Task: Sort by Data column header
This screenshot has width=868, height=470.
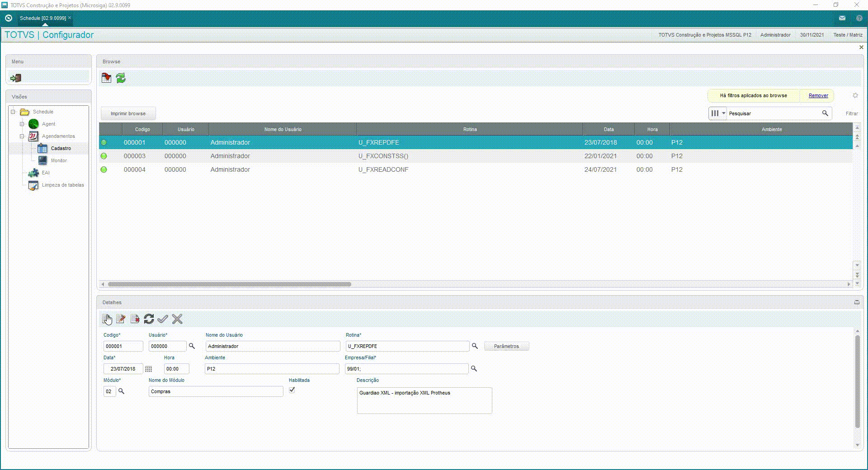Action: (609, 129)
